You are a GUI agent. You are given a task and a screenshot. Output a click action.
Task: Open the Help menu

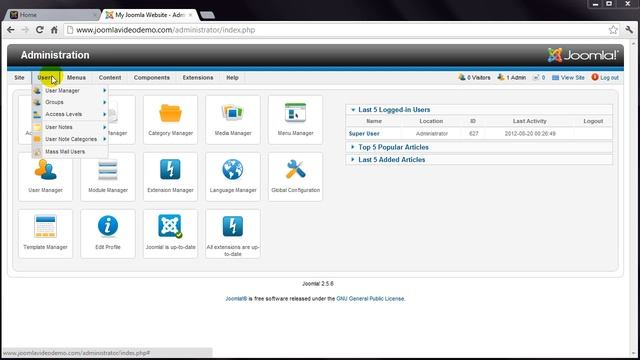click(232, 78)
